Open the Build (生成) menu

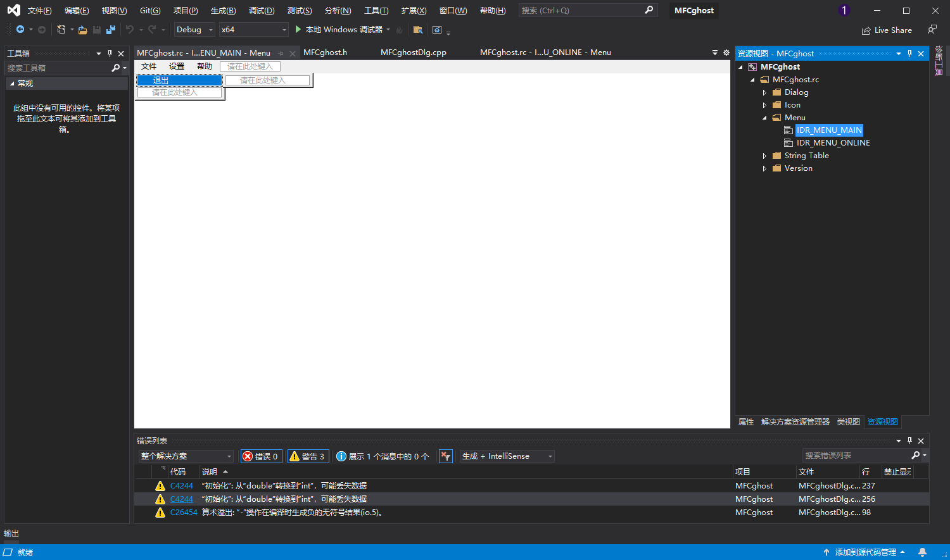tap(223, 11)
